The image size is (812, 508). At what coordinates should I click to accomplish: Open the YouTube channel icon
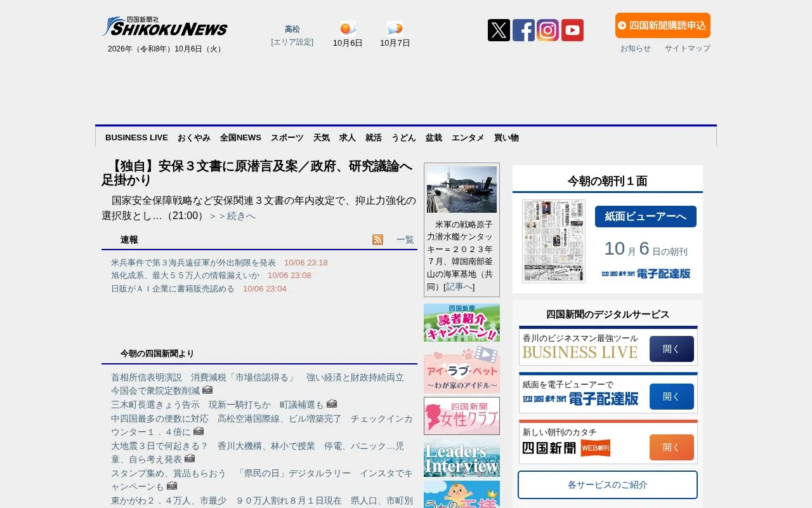click(x=572, y=30)
